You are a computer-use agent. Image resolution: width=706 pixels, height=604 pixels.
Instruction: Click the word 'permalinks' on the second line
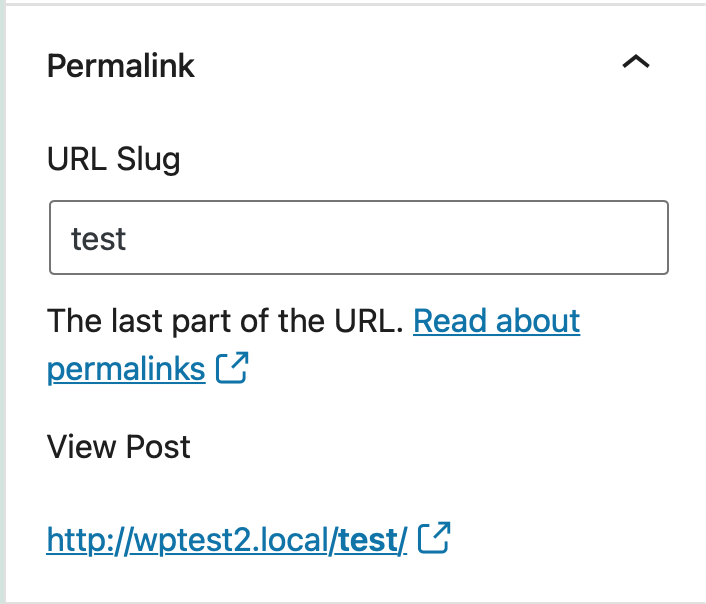(x=126, y=369)
